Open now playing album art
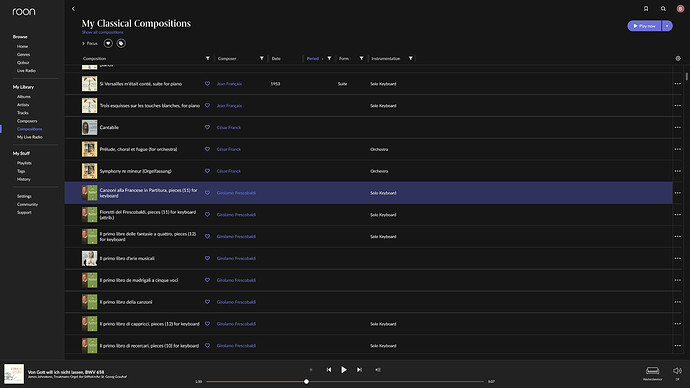The image size is (690, 388). [x=14, y=373]
